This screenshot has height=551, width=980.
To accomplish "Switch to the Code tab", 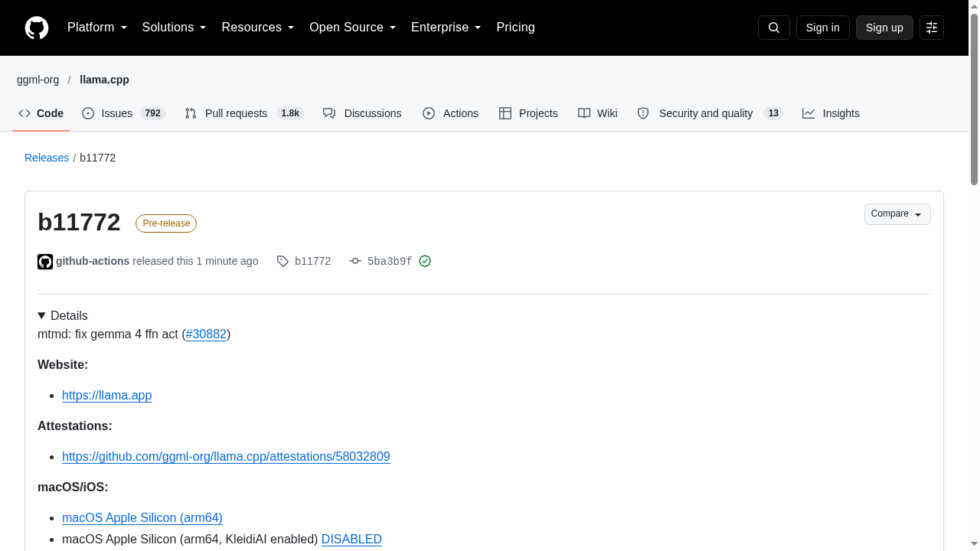I will [x=41, y=113].
